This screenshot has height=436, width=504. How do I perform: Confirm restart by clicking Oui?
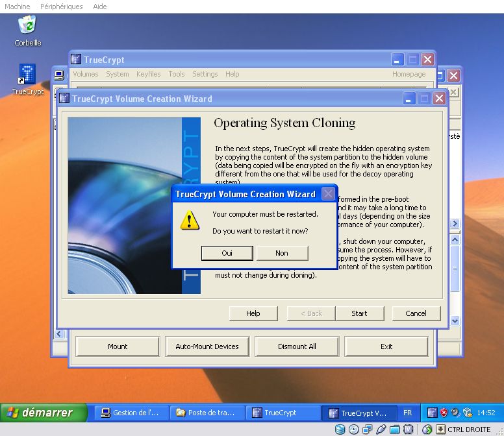(227, 253)
